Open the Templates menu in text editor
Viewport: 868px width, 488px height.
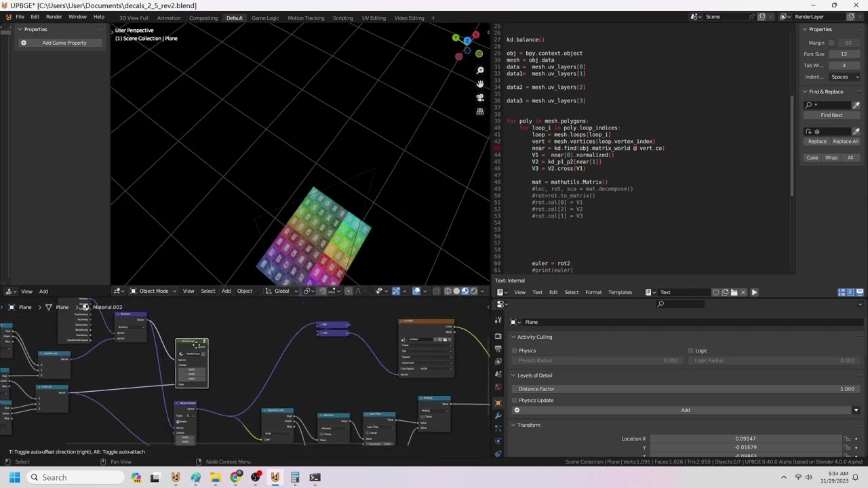point(620,292)
